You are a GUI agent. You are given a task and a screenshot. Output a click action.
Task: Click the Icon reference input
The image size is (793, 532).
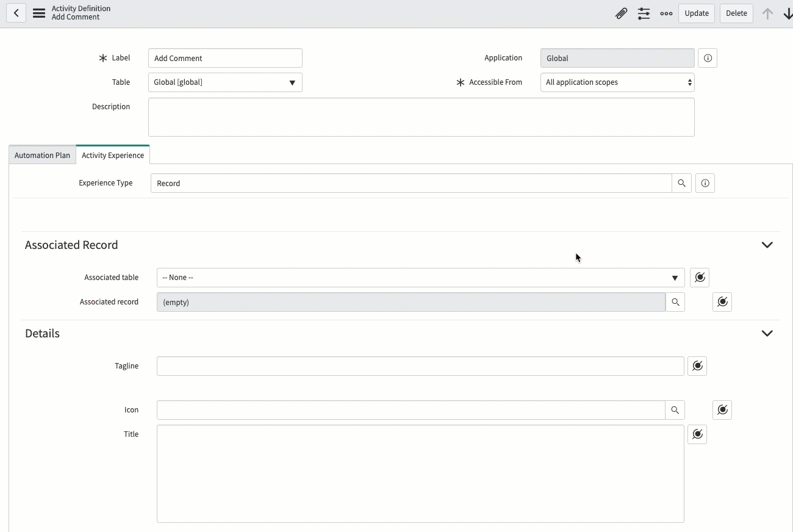click(x=411, y=410)
